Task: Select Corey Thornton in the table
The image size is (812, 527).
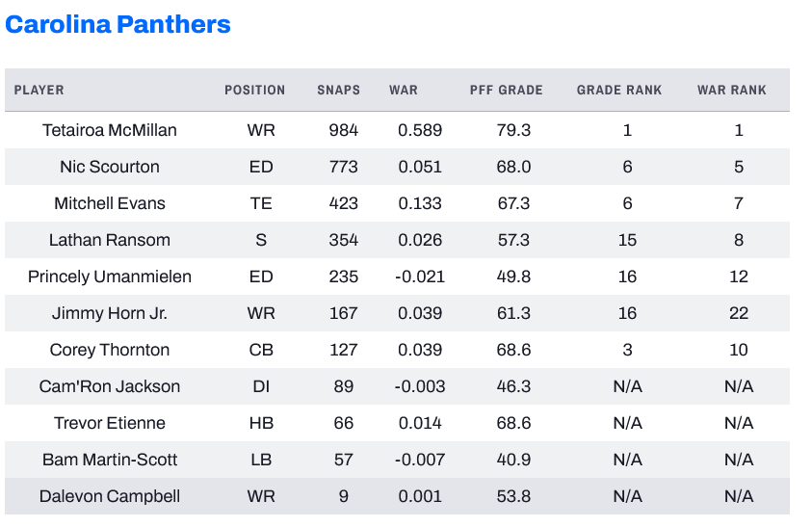Action: tap(110, 350)
